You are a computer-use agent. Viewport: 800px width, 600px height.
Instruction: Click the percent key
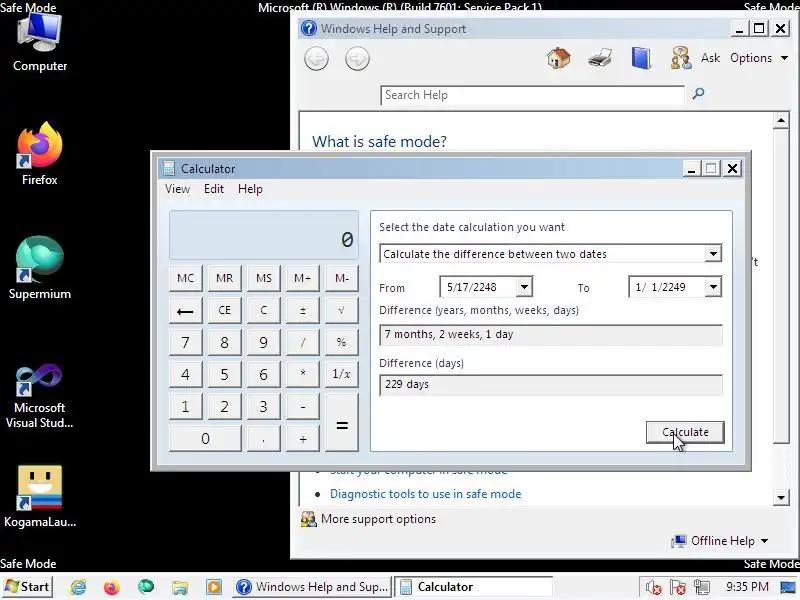(x=342, y=342)
